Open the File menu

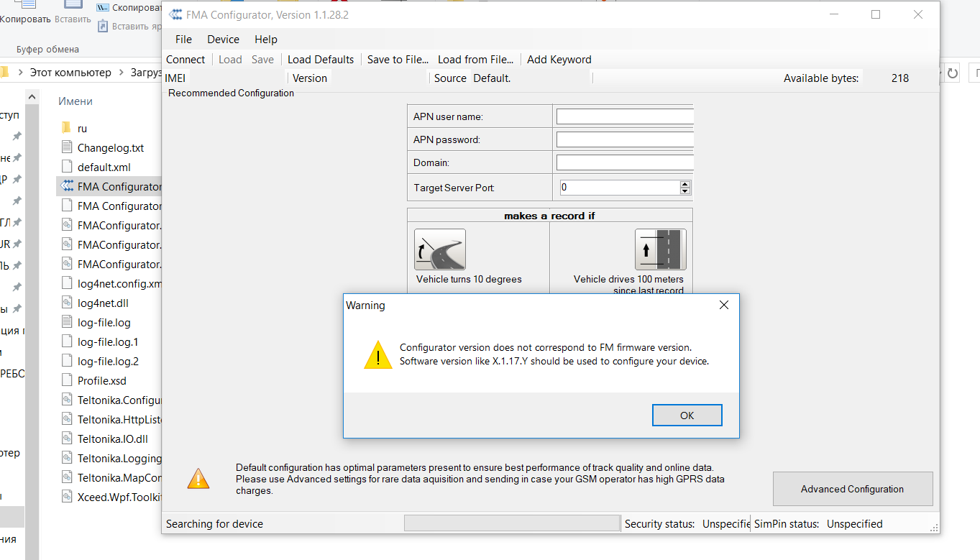click(183, 40)
